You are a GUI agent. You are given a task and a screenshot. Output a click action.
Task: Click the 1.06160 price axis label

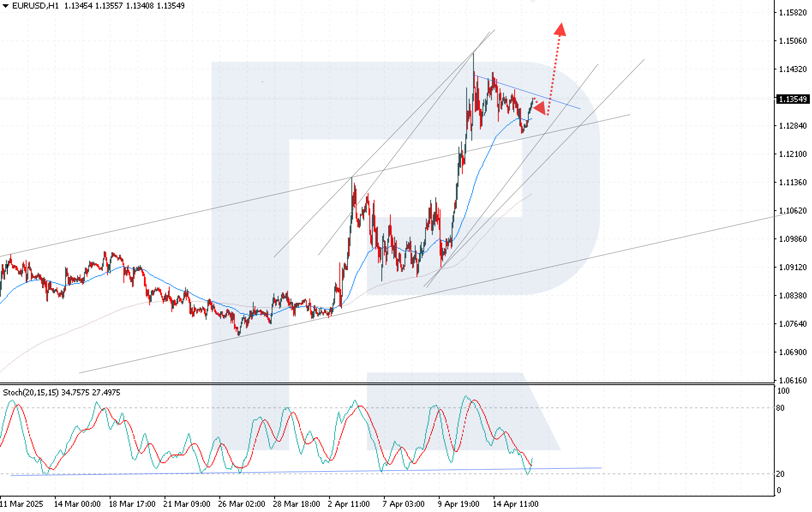[792, 380]
